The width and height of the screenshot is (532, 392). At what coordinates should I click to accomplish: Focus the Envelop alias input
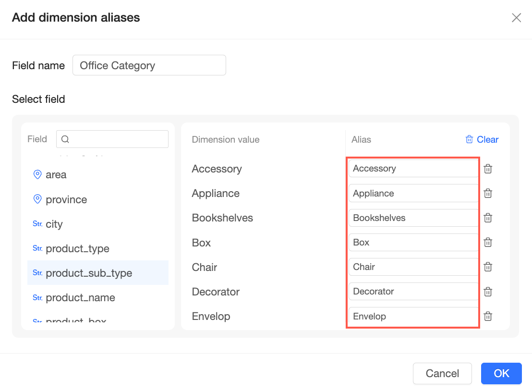coord(413,316)
